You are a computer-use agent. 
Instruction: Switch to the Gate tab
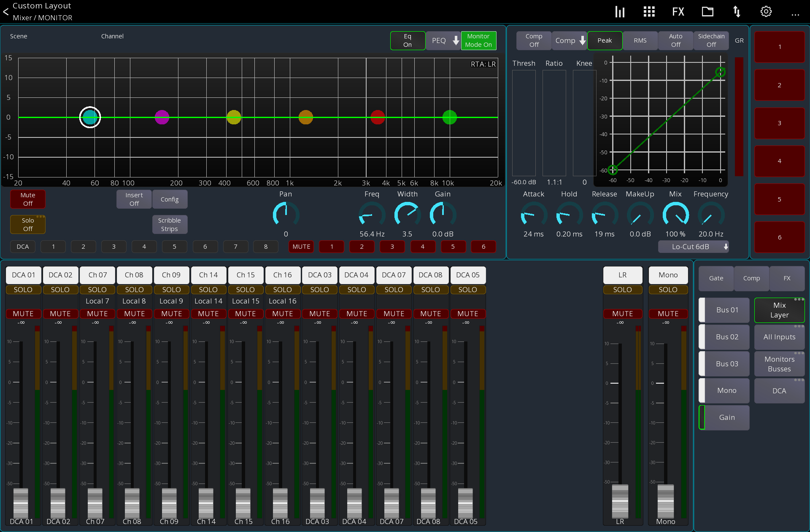(x=716, y=278)
